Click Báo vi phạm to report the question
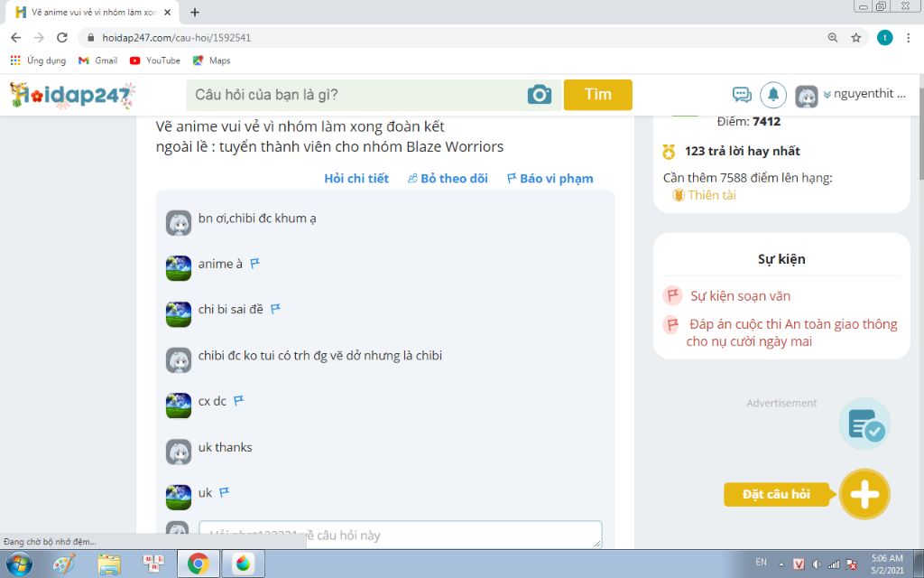 tap(550, 179)
